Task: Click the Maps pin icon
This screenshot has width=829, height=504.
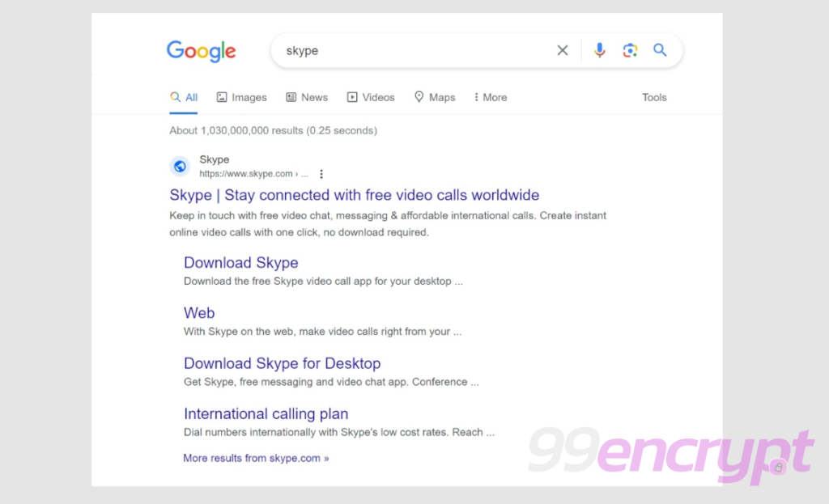Action: click(420, 96)
